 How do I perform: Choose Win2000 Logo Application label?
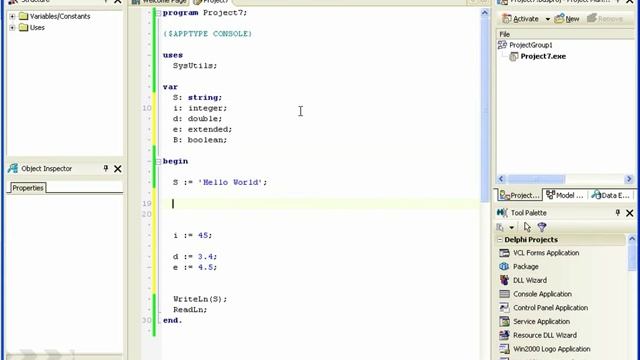[552, 349]
